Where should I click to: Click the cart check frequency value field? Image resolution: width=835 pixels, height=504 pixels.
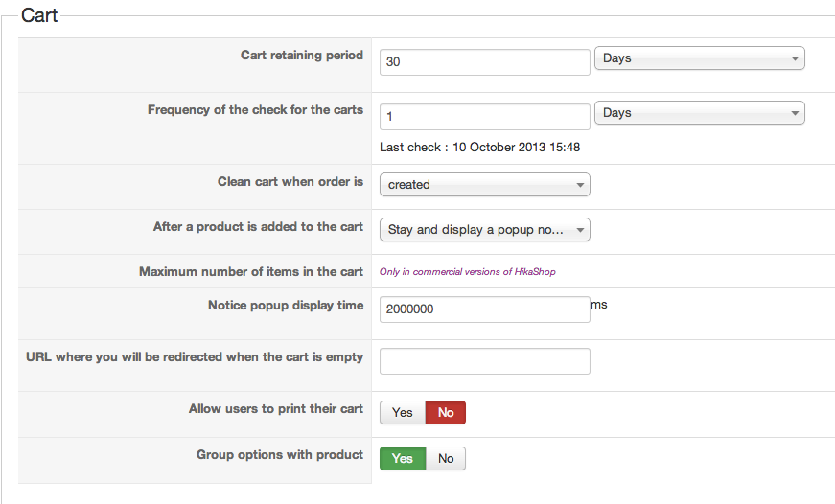[484, 117]
